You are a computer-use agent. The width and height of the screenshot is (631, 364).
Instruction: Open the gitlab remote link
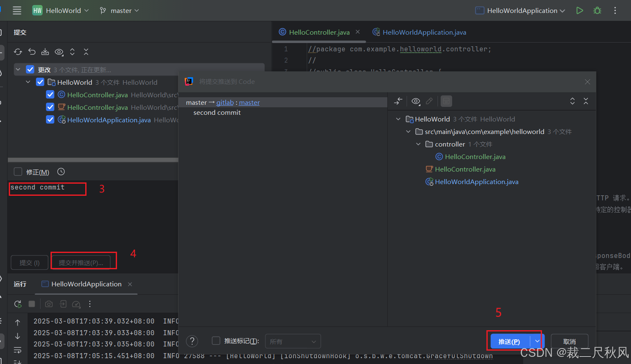(225, 102)
